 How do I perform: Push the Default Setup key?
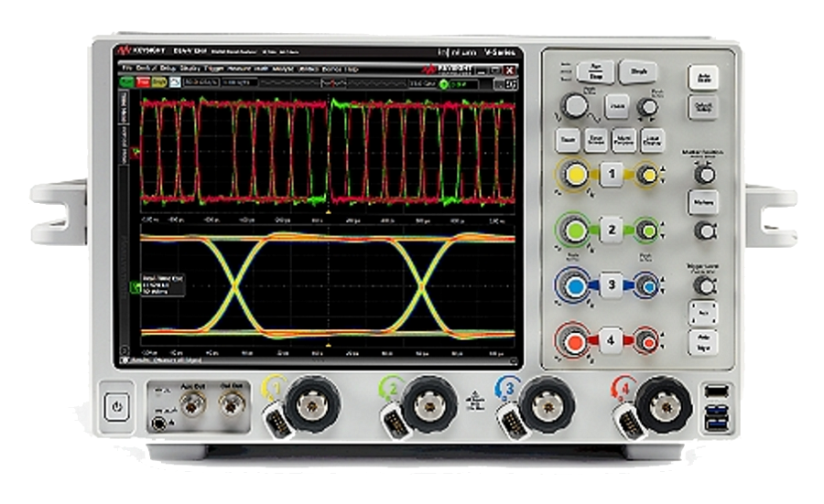703,108
